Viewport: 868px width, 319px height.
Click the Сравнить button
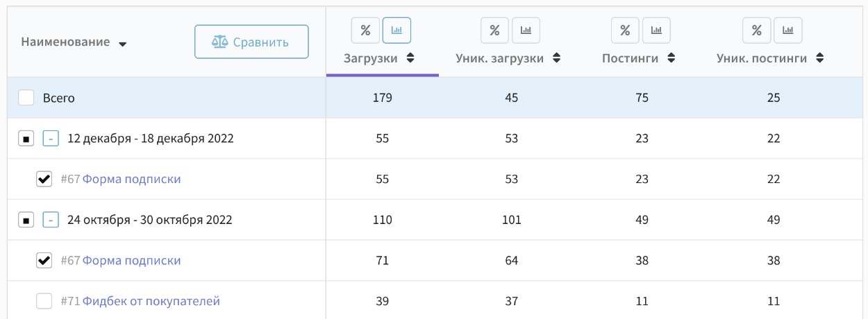tap(251, 42)
